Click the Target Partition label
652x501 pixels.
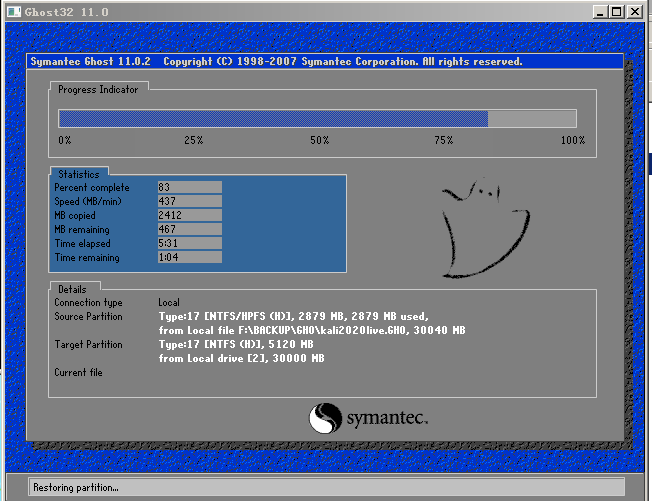click(x=88, y=345)
